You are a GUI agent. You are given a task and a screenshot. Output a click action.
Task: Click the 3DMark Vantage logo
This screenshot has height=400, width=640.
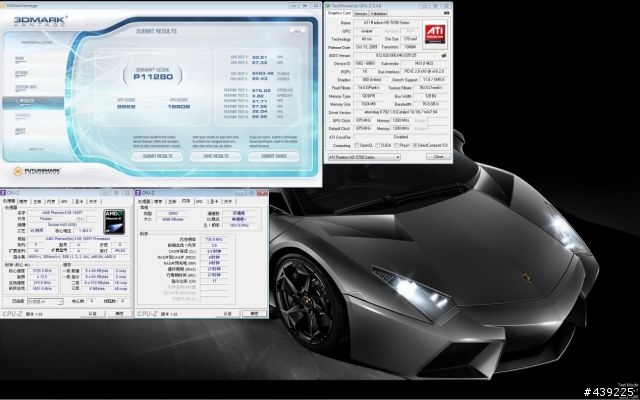pos(39,20)
